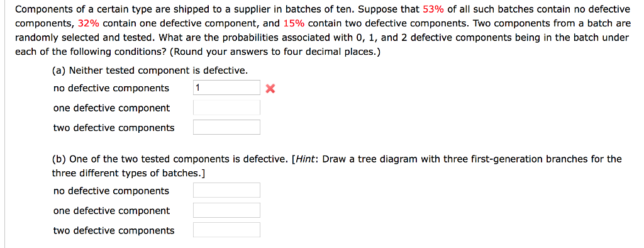This screenshot has height=248, width=644.
Task: Select part (b) one defective component answer box
Action: coord(226,210)
